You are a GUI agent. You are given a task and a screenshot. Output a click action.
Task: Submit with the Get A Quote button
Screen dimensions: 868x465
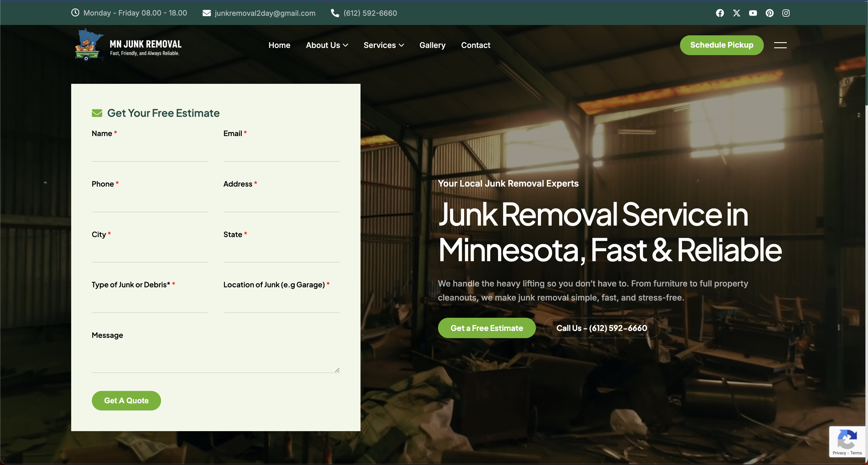pyautogui.click(x=126, y=401)
